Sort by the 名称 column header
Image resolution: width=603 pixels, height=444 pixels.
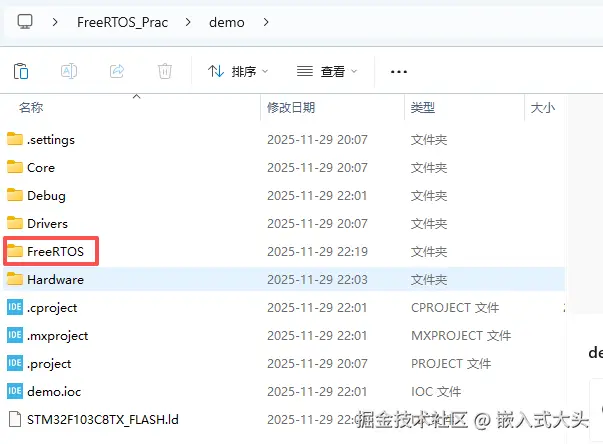click(31, 107)
